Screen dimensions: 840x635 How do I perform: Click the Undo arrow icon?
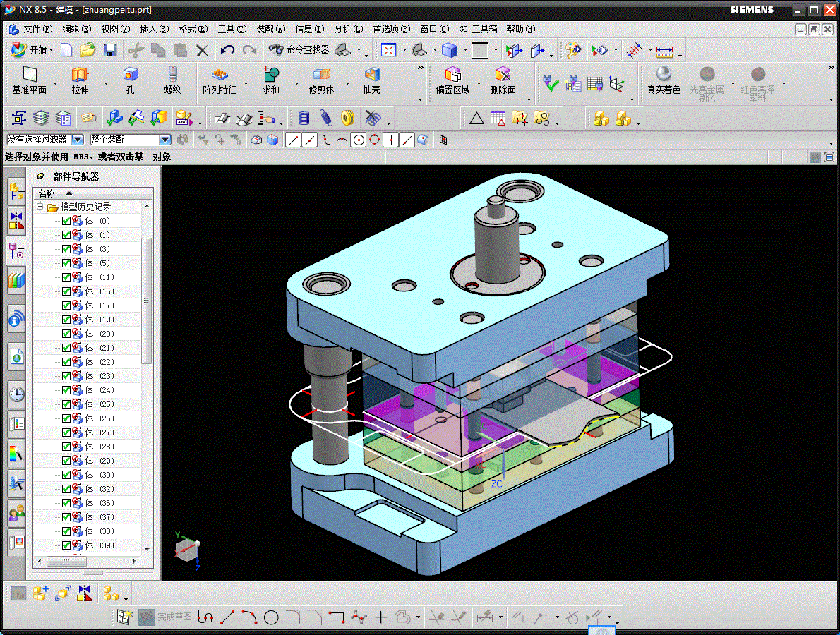point(227,50)
